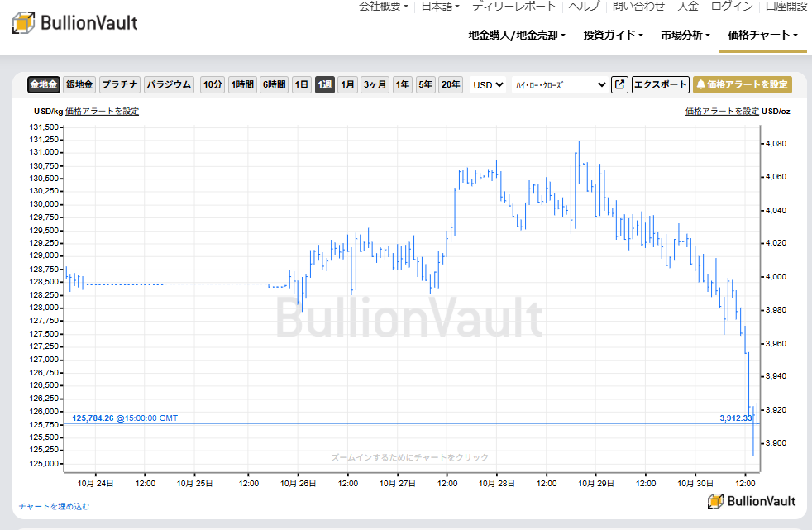This screenshot has height=530, width=812.
Task: Switch chart range to 1年
Action: point(403,84)
